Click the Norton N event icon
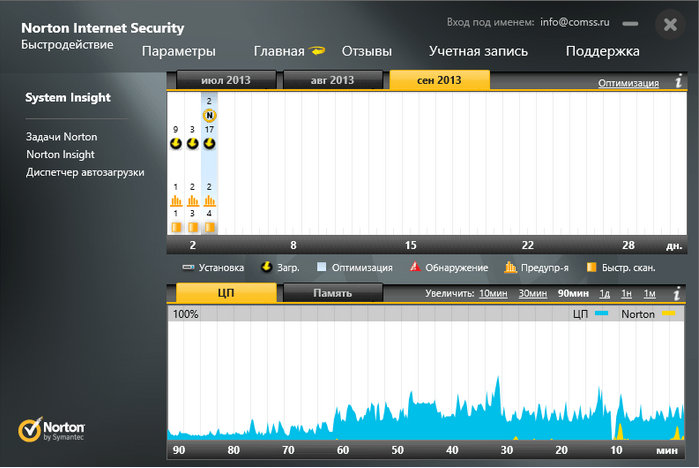This screenshot has height=468, width=699. (x=209, y=115)
